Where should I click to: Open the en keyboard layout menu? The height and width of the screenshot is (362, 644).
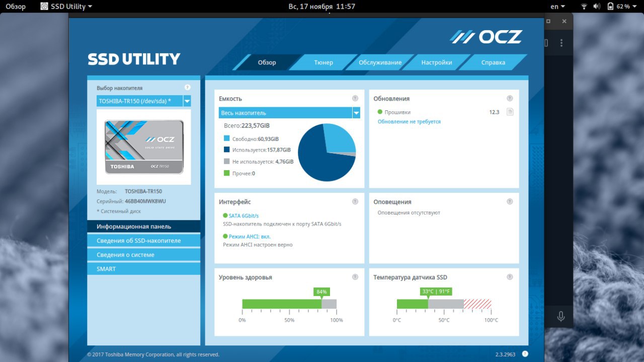click(x=557, y=7)
